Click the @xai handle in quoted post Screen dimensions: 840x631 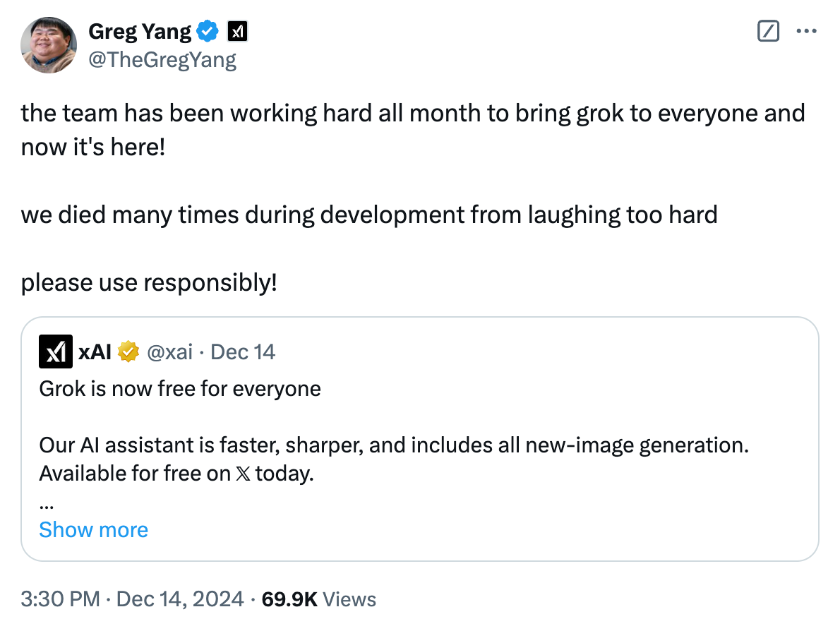tap(169, 351)
